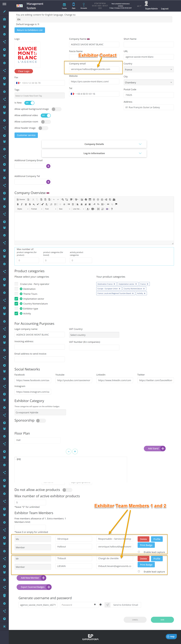Expand the Log-in information section
Image resolution: width=181 pixels, height=644 pixels.
(x=94, y=153)
